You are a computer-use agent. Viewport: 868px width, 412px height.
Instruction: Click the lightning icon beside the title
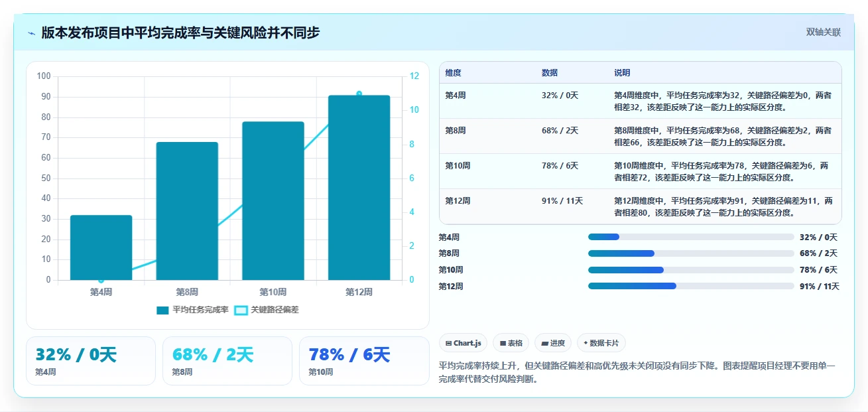[31, 33]
